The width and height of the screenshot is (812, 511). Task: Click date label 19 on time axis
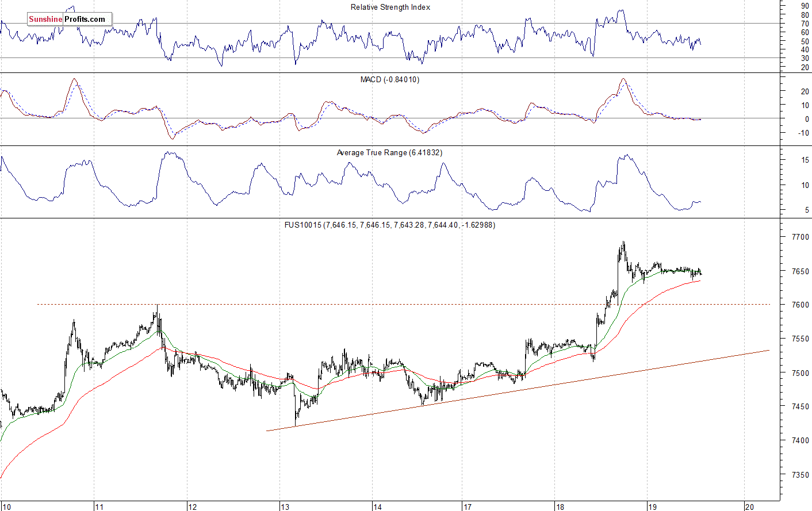point(653,507)
